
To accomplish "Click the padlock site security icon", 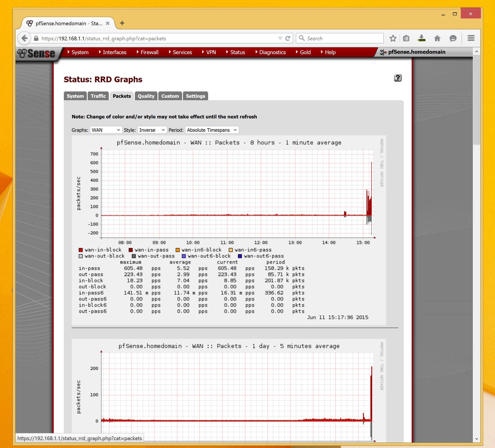I will pos(36,38).
